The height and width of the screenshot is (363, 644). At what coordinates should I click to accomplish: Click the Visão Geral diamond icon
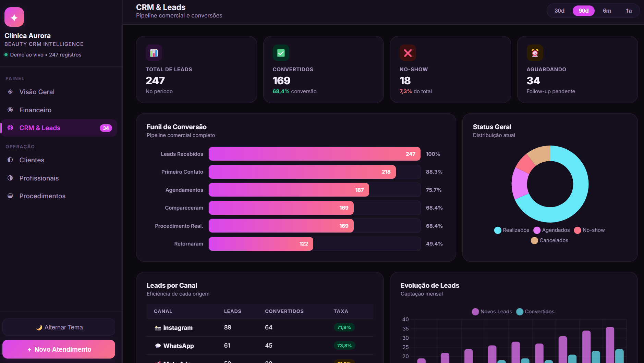click(10, 92)
